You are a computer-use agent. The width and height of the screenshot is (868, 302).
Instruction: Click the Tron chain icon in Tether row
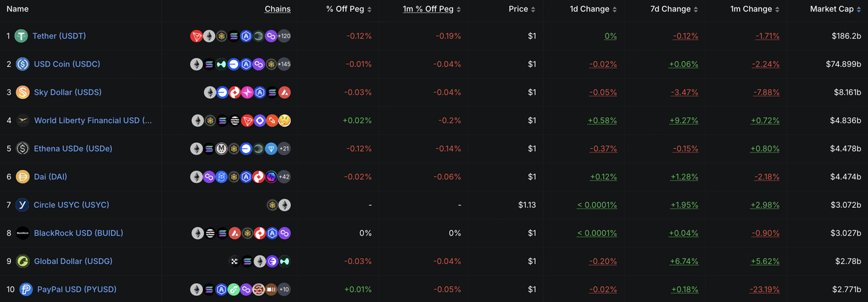(x=197, y=36)
